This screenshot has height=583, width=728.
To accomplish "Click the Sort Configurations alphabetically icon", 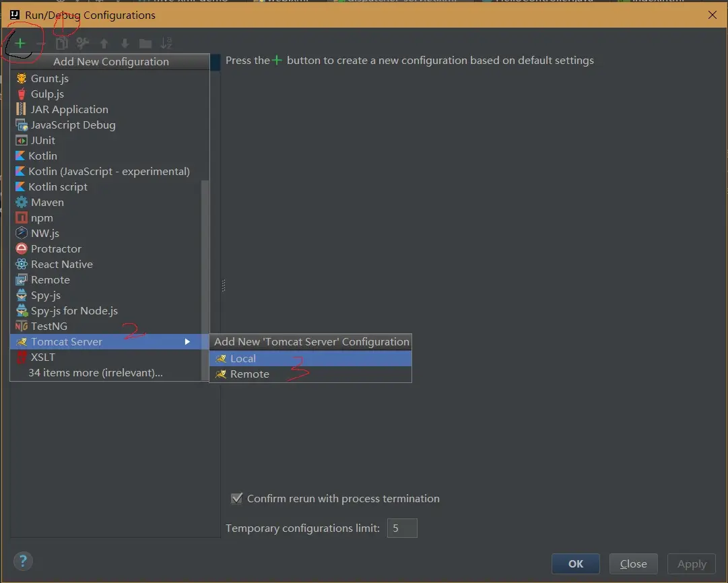I will tap(166, 44).
